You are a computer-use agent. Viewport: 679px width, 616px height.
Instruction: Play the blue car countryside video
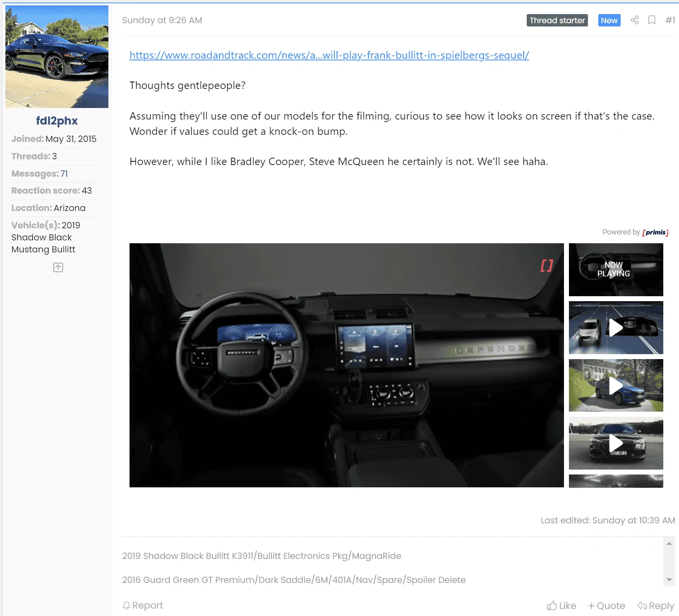coord(616,386)
